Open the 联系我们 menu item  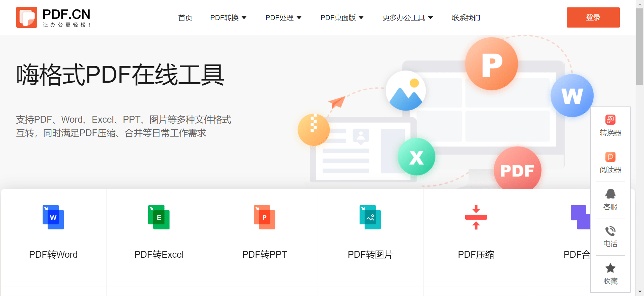466,18
